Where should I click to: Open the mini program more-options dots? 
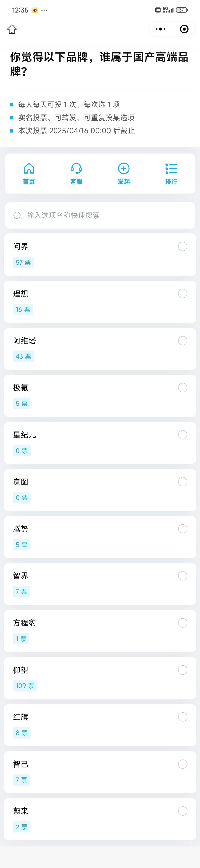[x=161, y=29]
